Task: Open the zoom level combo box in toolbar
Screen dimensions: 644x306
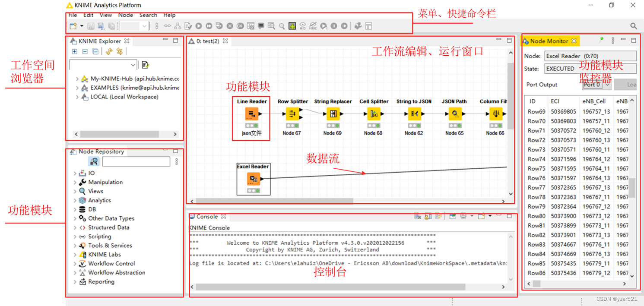Action: (133, 26)
